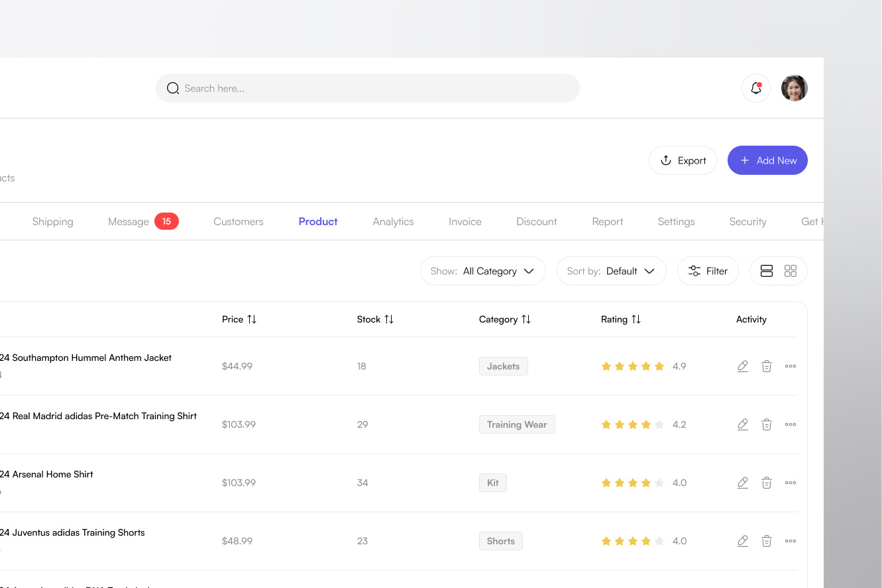Image resolution: width=882 pixels, height=588 pixels.
Task: Edit the Real Madrid Training Shirt row
Action: [x=743, y=424]
